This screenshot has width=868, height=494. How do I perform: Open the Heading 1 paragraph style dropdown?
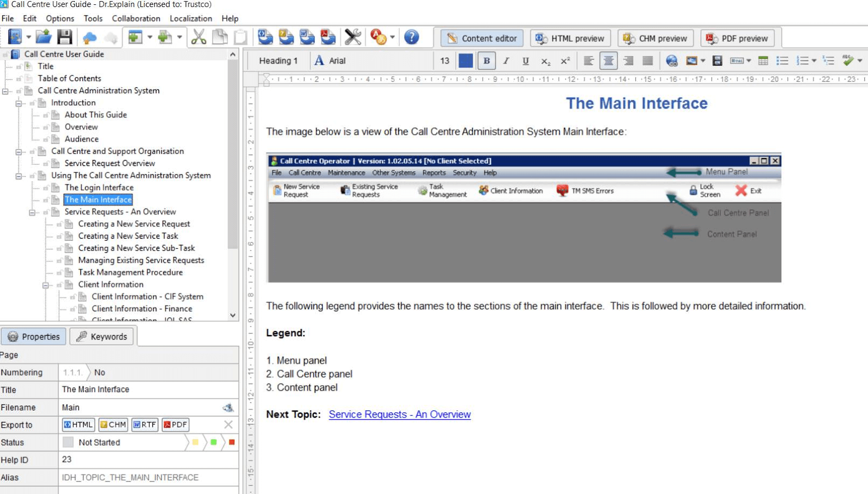pos(278,61)
